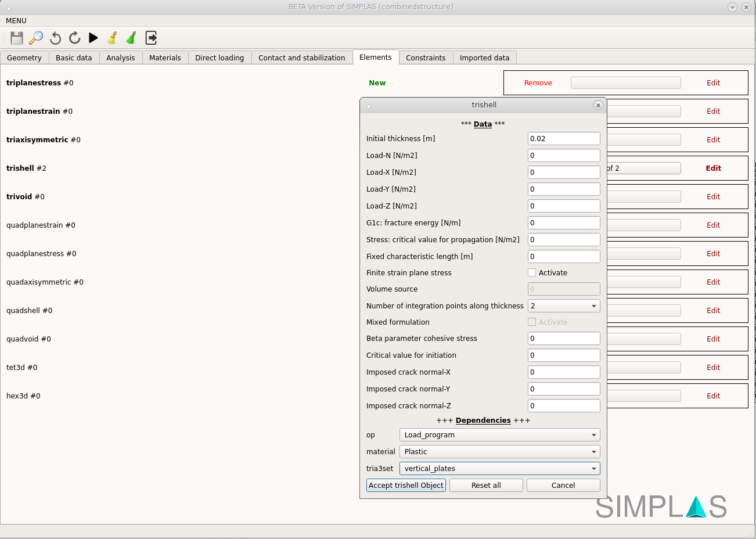Image resolution: width=756 pixels, height=539 pixels.
Task: Click the Accept trishell Object button
Action: pyautogui.click(x=406, y=486)
